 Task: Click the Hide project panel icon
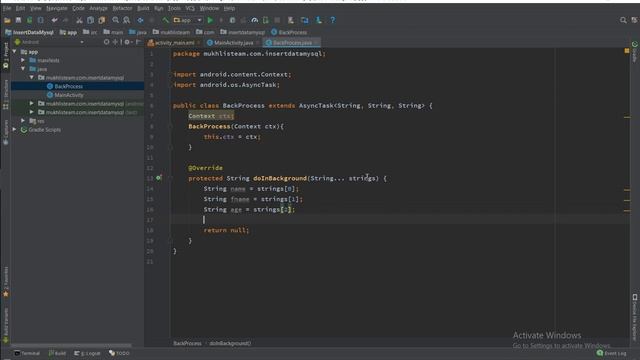pos(138,42)
